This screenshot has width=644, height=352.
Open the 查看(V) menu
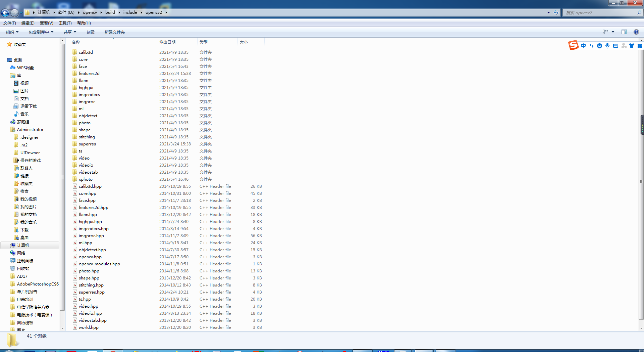[47, 23]
